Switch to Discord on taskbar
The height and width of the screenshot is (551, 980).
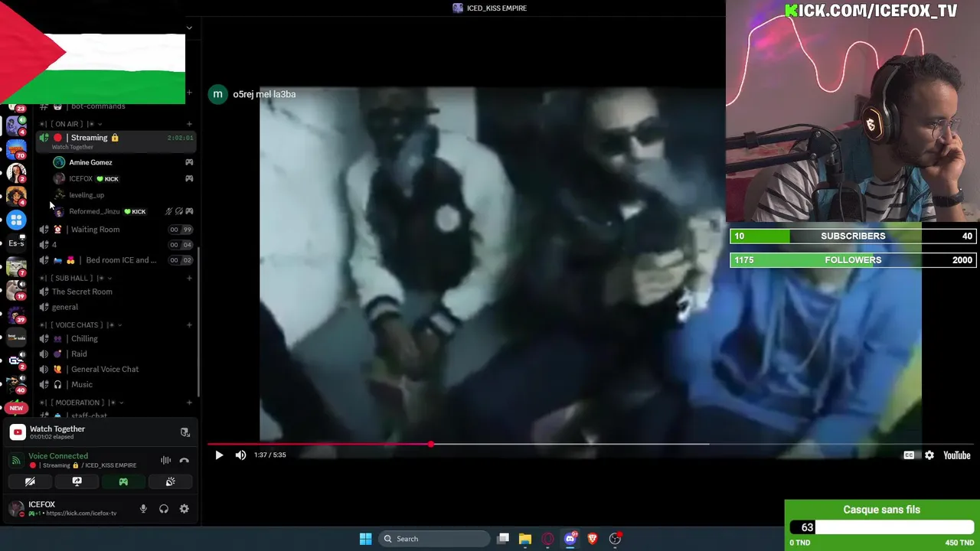pos(570,539)
